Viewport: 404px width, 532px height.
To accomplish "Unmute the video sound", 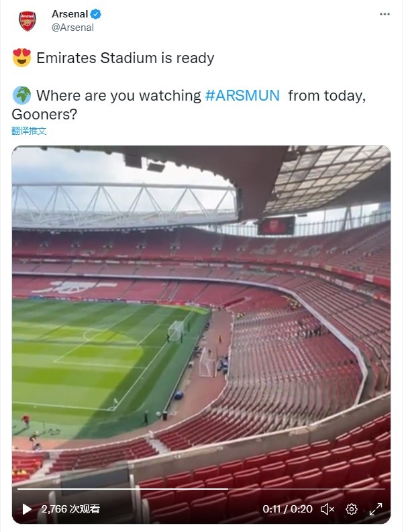I will pos(327,509).
